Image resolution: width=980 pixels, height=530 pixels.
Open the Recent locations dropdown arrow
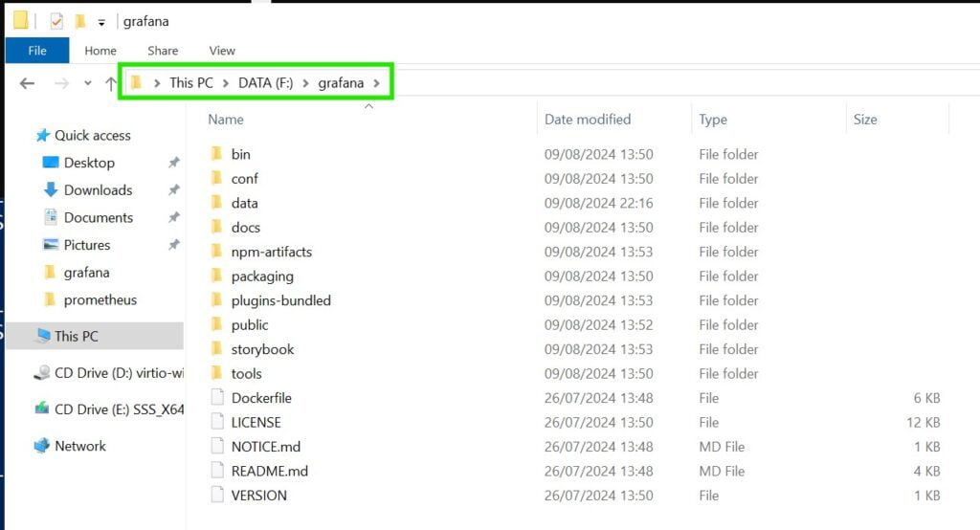87,83
